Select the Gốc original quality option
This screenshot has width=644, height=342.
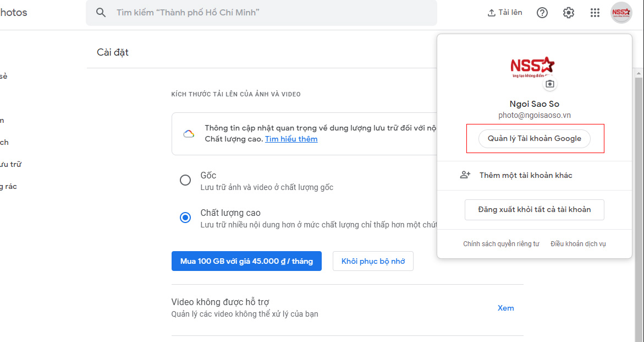[185, 180]
